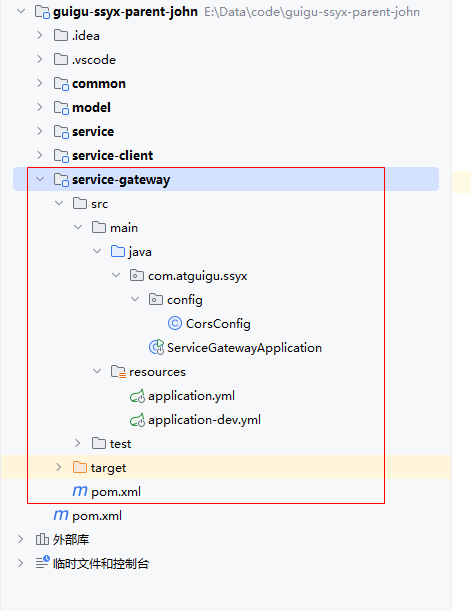Select the application-dev.yml file name

coord(205,420)
